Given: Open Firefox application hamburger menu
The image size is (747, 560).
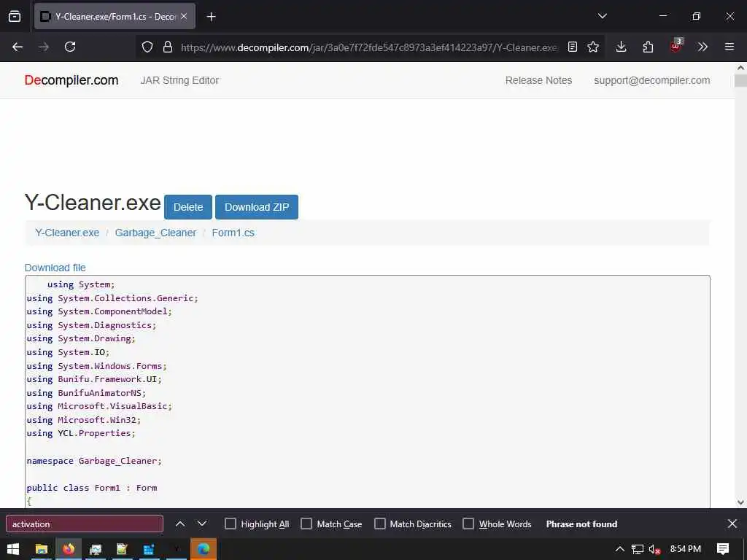Looking at the screenshot, I should point(729,47).
